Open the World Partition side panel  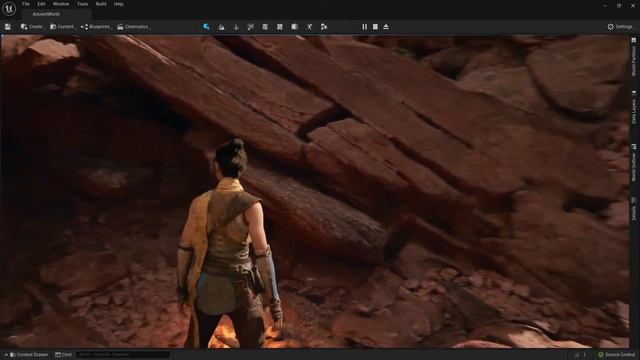[634, 56]
